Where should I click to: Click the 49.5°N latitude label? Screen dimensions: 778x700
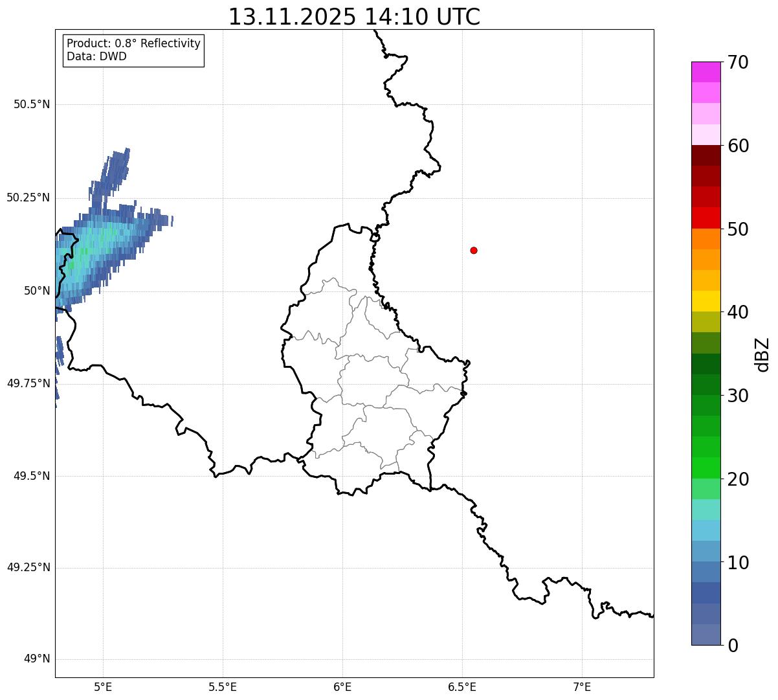[32, 476]
